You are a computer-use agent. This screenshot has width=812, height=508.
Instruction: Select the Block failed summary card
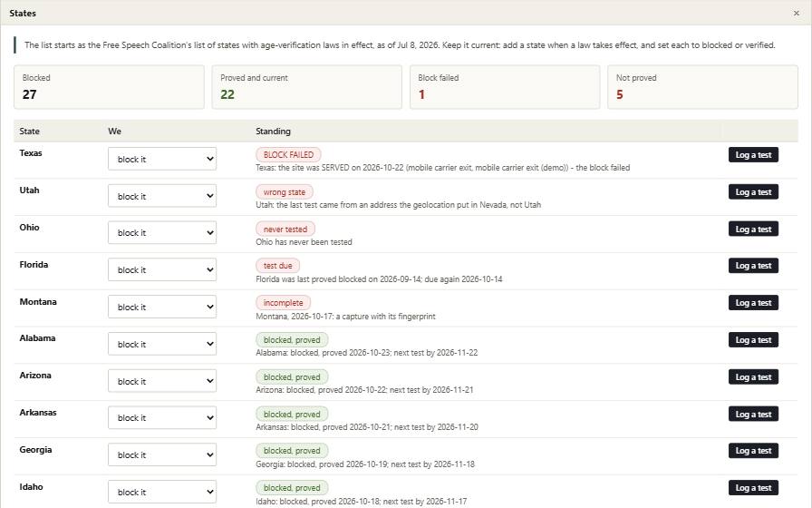pos(505,86)
